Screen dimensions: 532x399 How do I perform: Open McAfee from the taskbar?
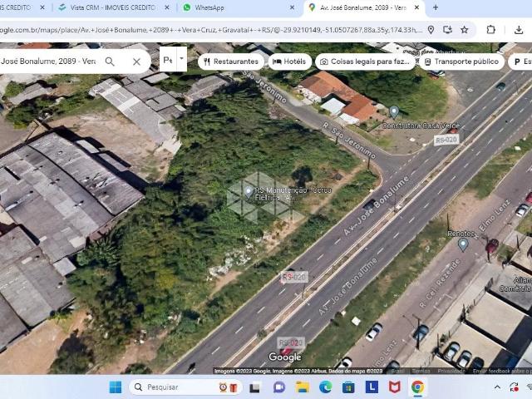(x=395, y=387)
